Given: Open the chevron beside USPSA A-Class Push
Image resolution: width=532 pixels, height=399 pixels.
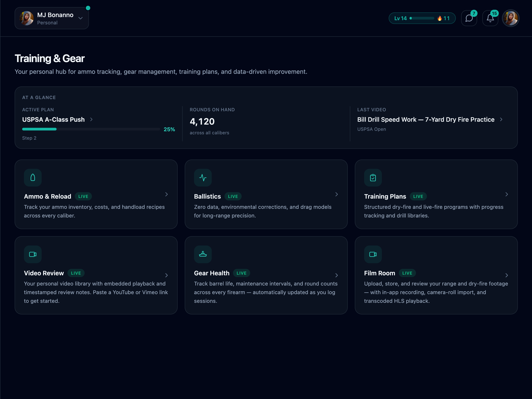Looking at the screenshot, I should 91,119.
